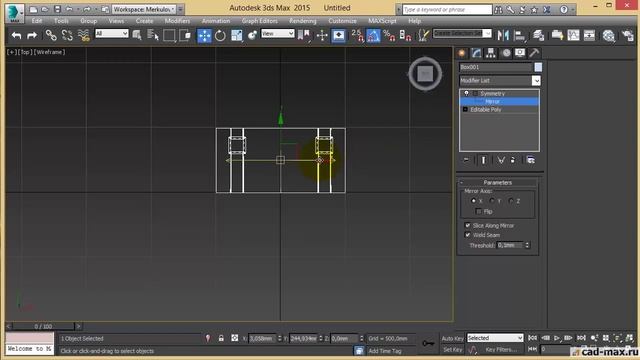The image size is (640, 360).
Task: Activate Select and Scale tool
Action: click(237, 36)
